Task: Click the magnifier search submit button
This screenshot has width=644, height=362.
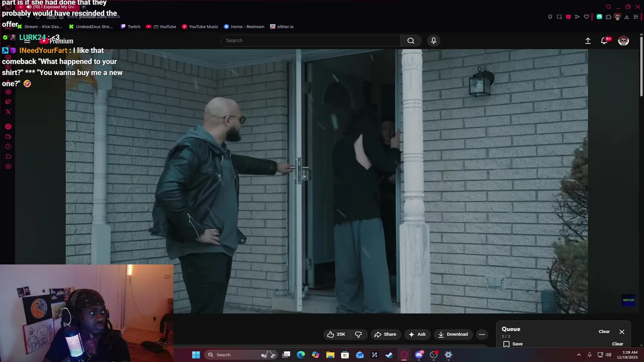Action: pos(411,41)
